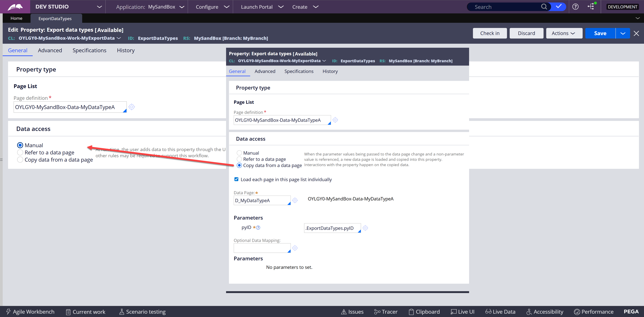Click the pyID parameter value field
644x317 pixels.
pyautogui.click(x=332, y=228)
